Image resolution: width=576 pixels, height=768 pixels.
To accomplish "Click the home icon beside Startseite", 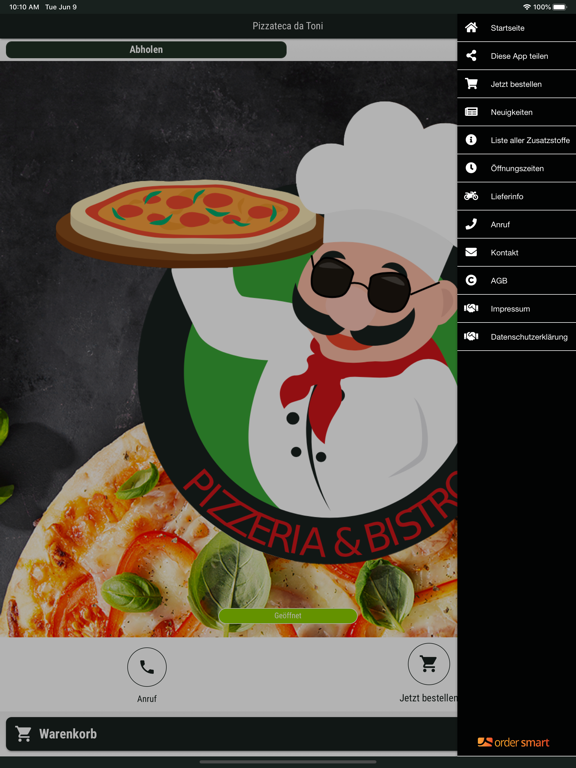I will point(471,27).
